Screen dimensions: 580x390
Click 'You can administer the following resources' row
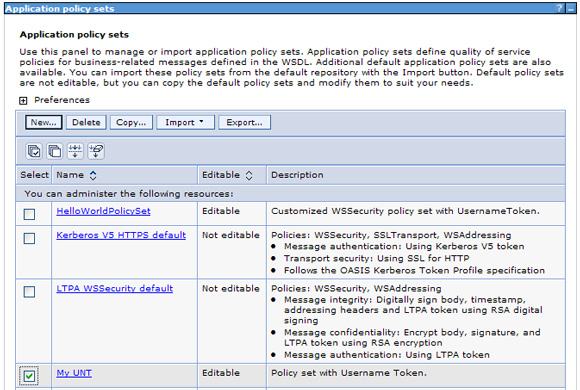290,194
